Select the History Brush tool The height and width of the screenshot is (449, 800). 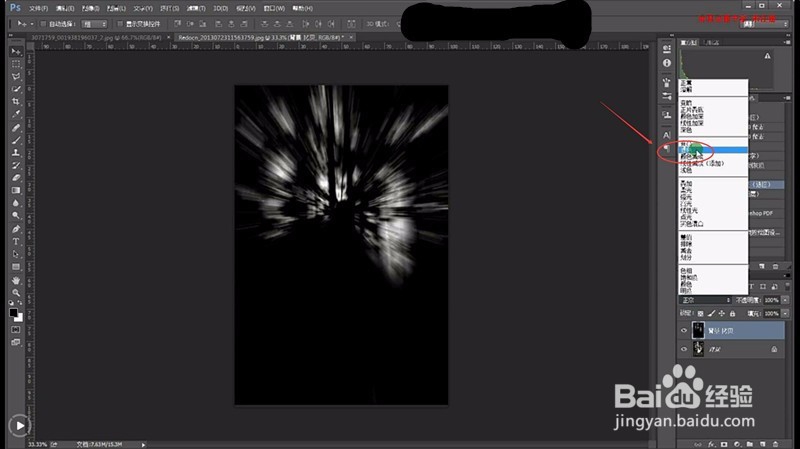16,165
